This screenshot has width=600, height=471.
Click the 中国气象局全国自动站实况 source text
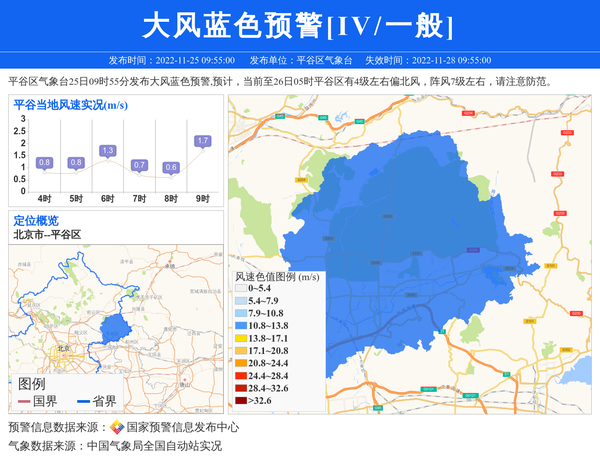point(154,446)
